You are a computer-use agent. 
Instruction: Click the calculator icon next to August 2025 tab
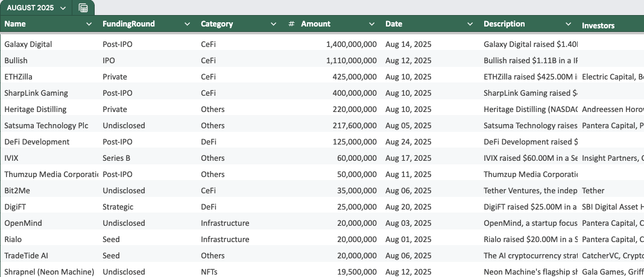[83, 8]
